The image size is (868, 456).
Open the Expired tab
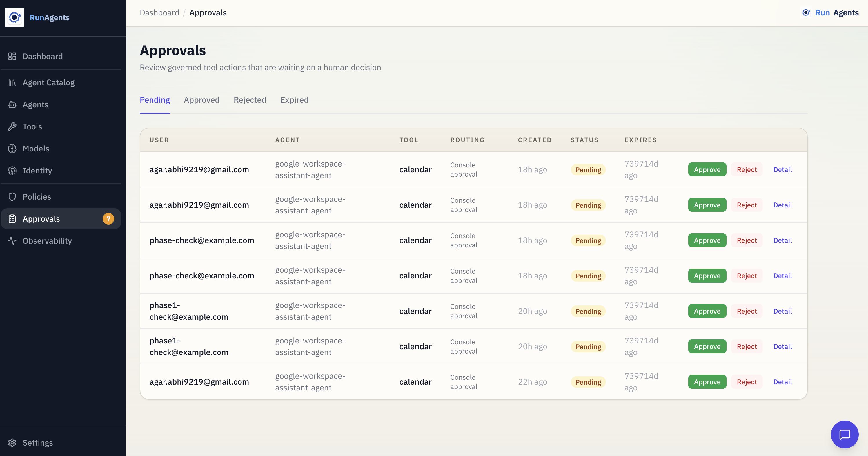pos(294,100)
